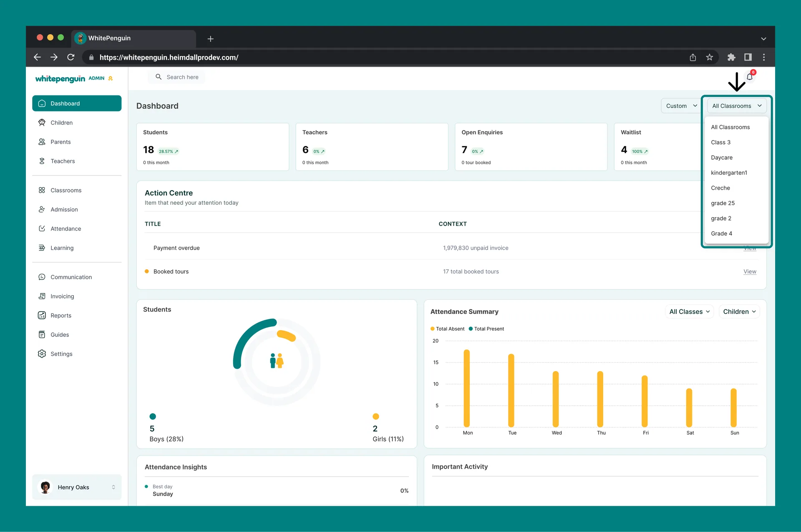Click the Invoicing sidebar icon
This screenshot has width=801, height=532.
pyautogui.click(x=42, y=296)
